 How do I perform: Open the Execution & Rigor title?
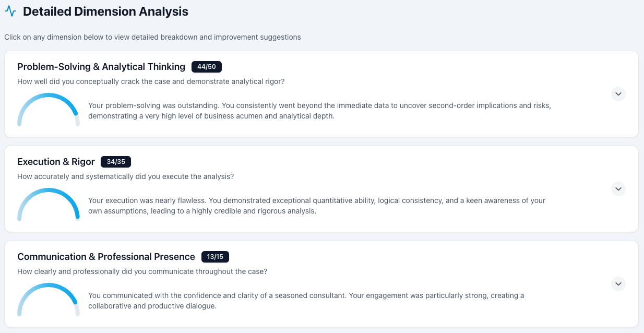[x=56, y=162]
